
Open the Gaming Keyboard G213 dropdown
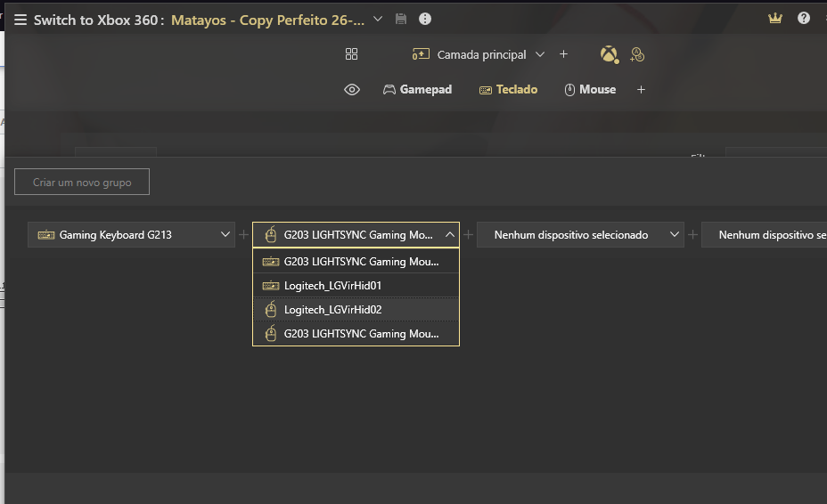131,234
